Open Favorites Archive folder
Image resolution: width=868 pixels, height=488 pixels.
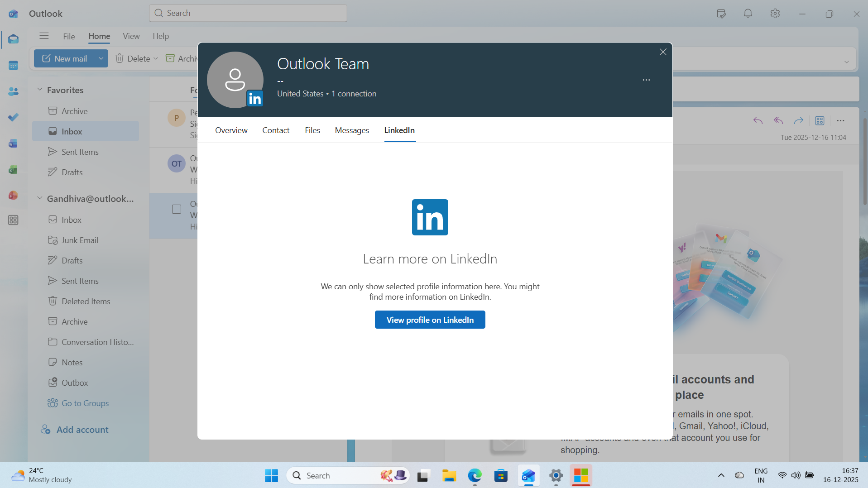pyautogui.click(x=86, y=111)
